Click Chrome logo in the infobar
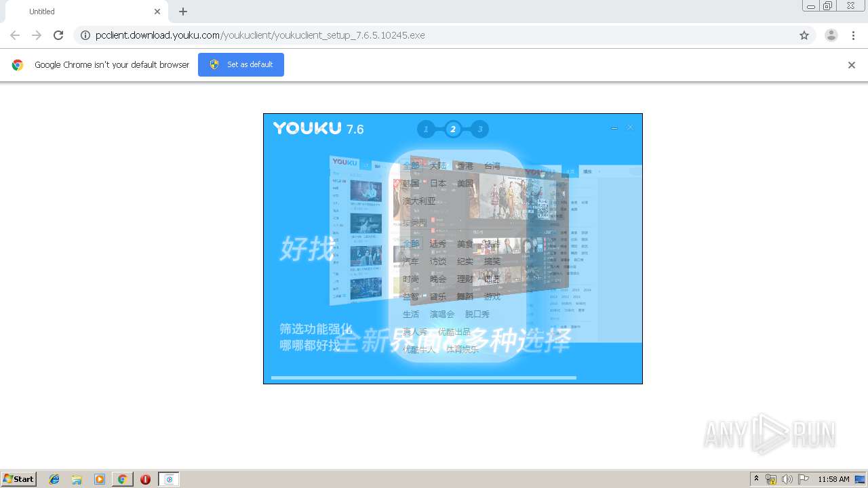868x488 pixels. pyautogui.click(x=18, y=65)
